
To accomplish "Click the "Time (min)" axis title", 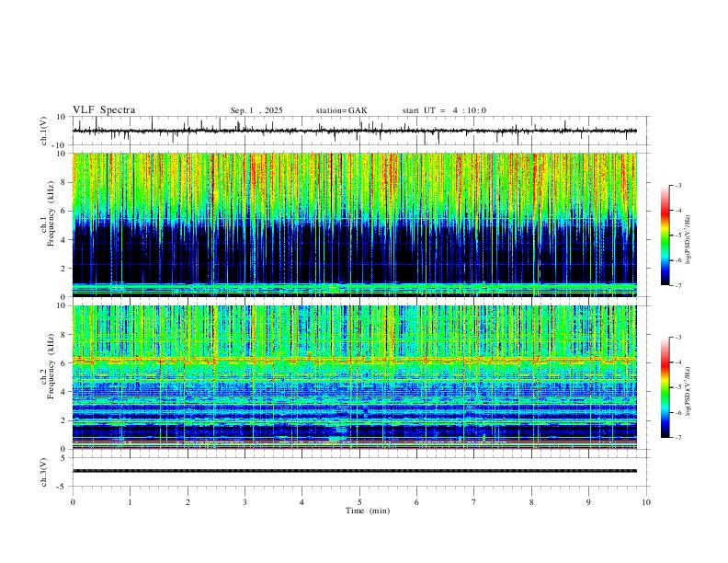I will (x=368, y=511).
